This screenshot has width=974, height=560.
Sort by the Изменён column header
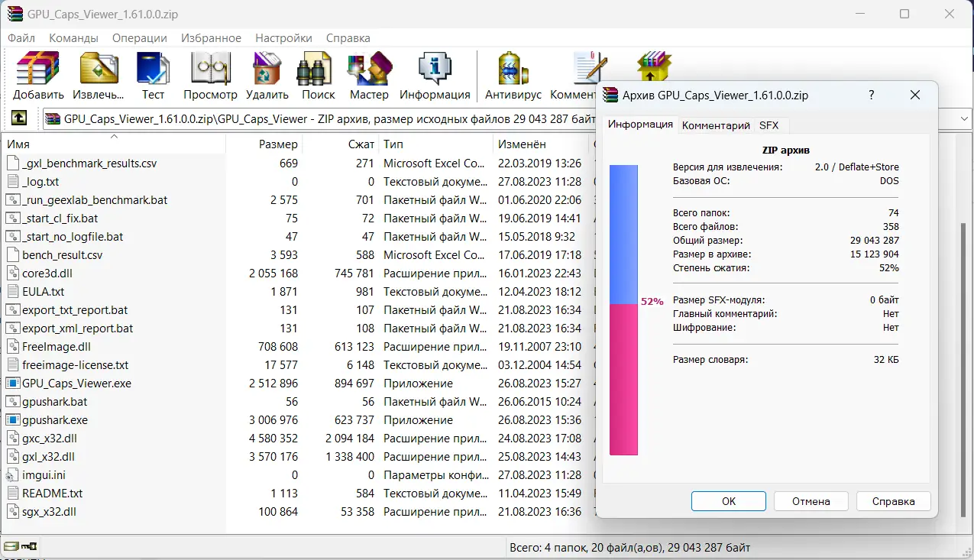pyautogui.click(x=542, y=144)
